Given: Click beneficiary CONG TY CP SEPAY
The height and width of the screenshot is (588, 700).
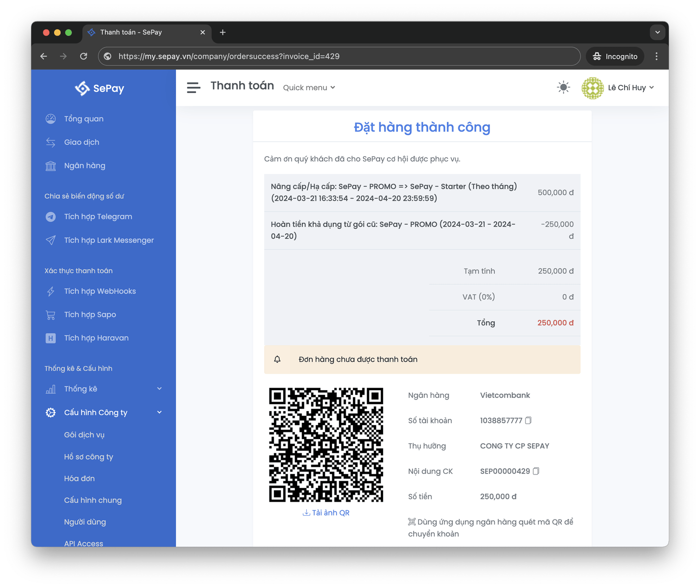Looking at the screenshot, I should coord(514,446).
